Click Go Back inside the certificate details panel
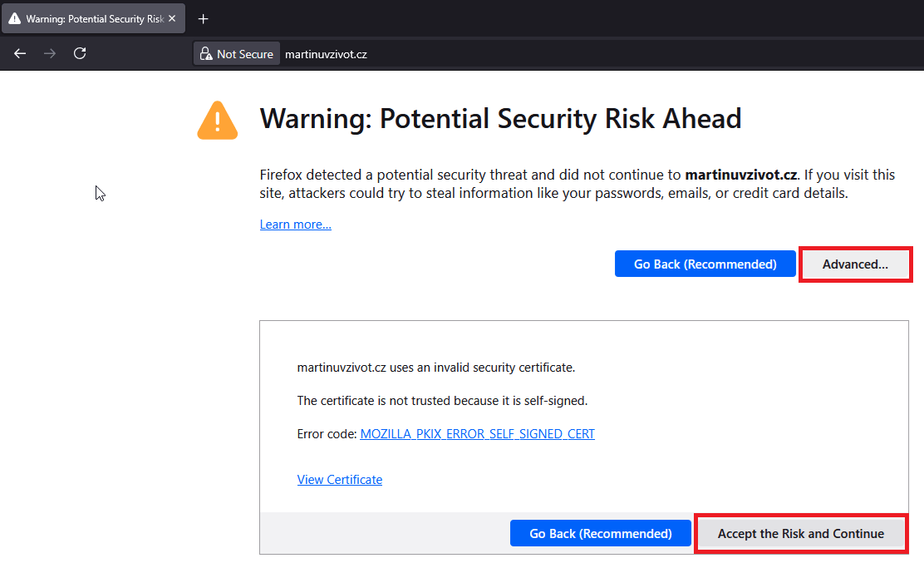924x563 pixels. [600, 533]
